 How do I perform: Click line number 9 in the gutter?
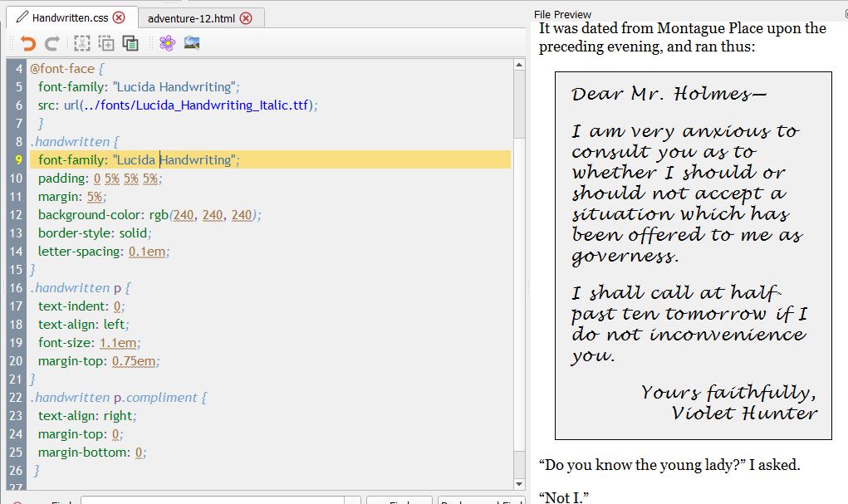(x=18, y=160)
